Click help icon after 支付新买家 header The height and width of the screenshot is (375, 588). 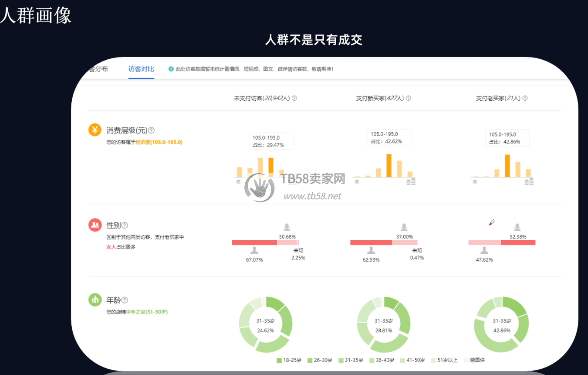[409, 99]
